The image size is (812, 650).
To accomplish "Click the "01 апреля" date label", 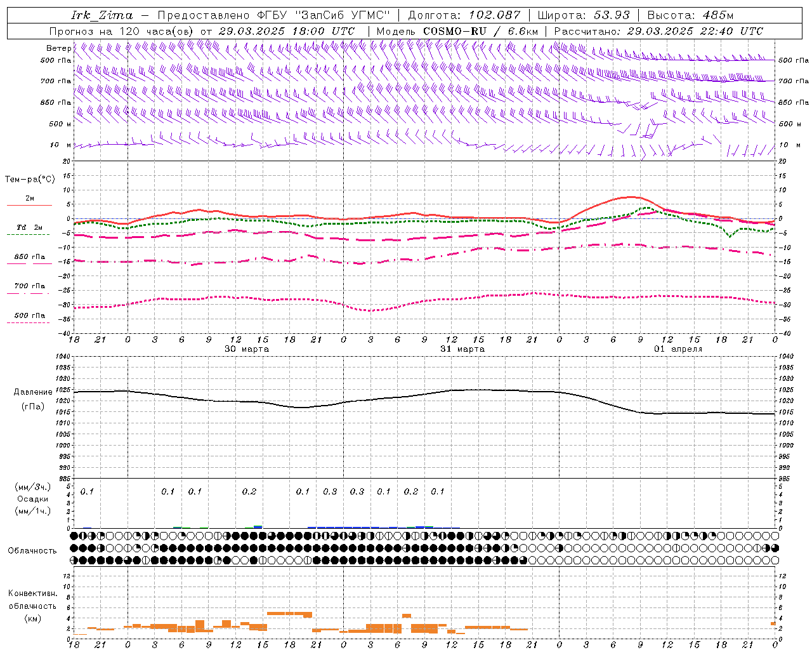I will click(678, 349).
